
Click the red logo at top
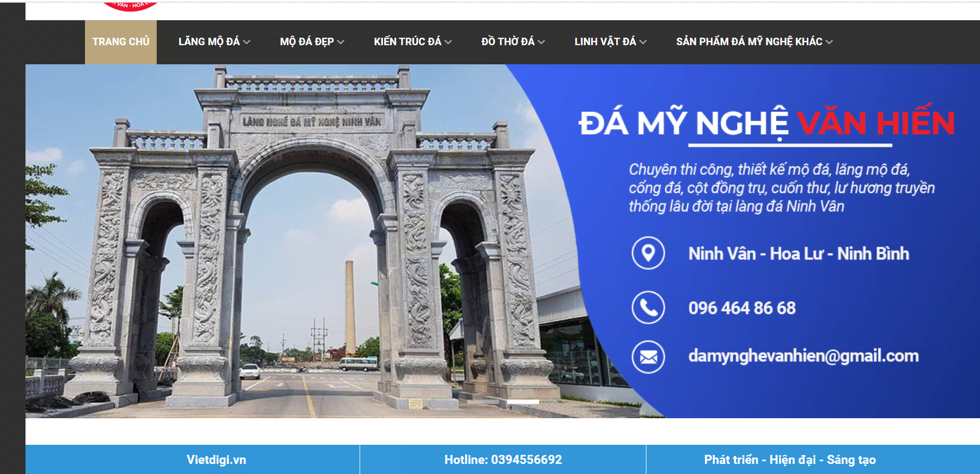click(130, 5)
